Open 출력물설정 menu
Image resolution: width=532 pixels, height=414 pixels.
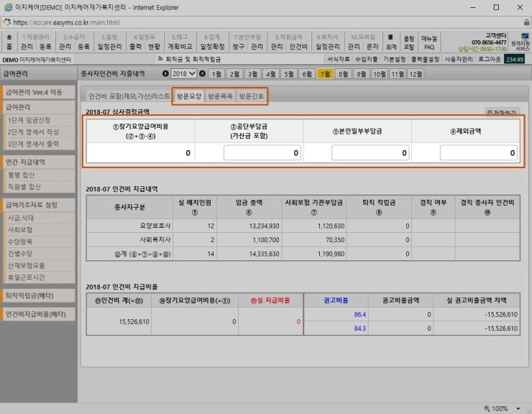425,59
